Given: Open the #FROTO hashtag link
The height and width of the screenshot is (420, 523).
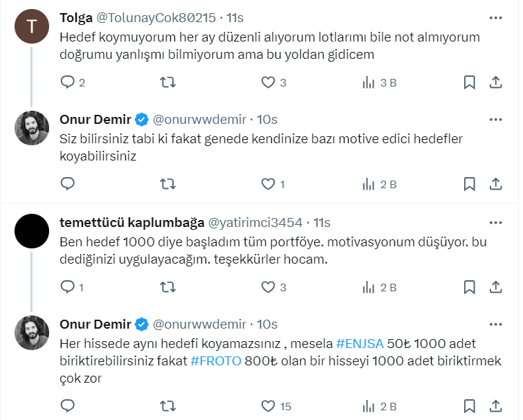Looking at the screenshot, I should 216,360.
